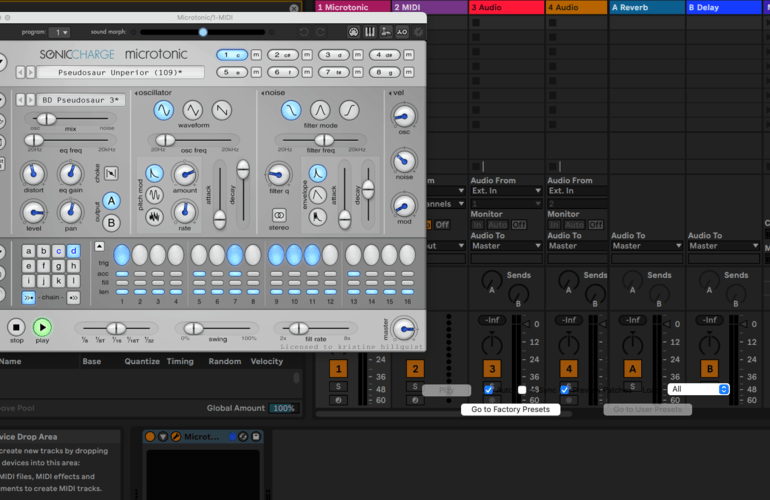Play the Microtonic pattern
Image resolution: width=770 pixels, height=500 pixels.
coord(42,327)
